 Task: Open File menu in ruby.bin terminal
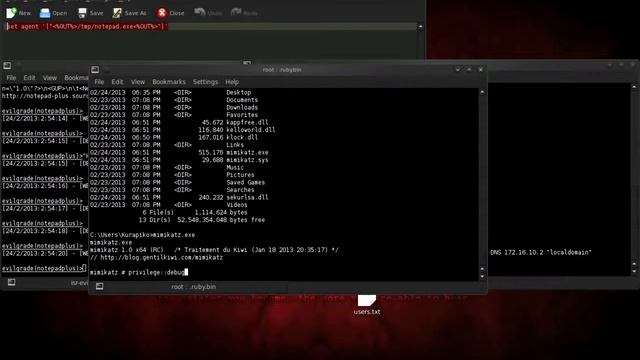click(99, 82)
